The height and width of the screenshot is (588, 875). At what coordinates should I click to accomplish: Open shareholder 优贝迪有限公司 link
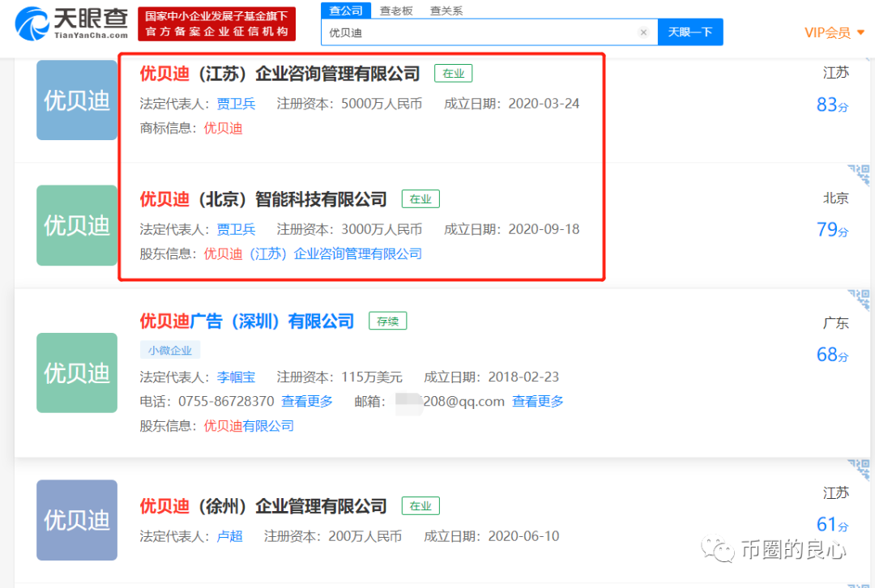coord(249,426)
